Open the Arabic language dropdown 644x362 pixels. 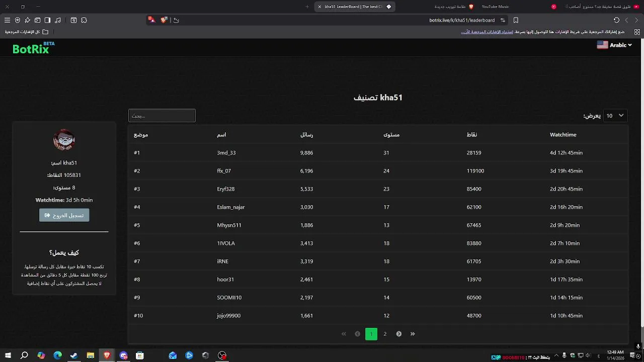pos(614,45)
